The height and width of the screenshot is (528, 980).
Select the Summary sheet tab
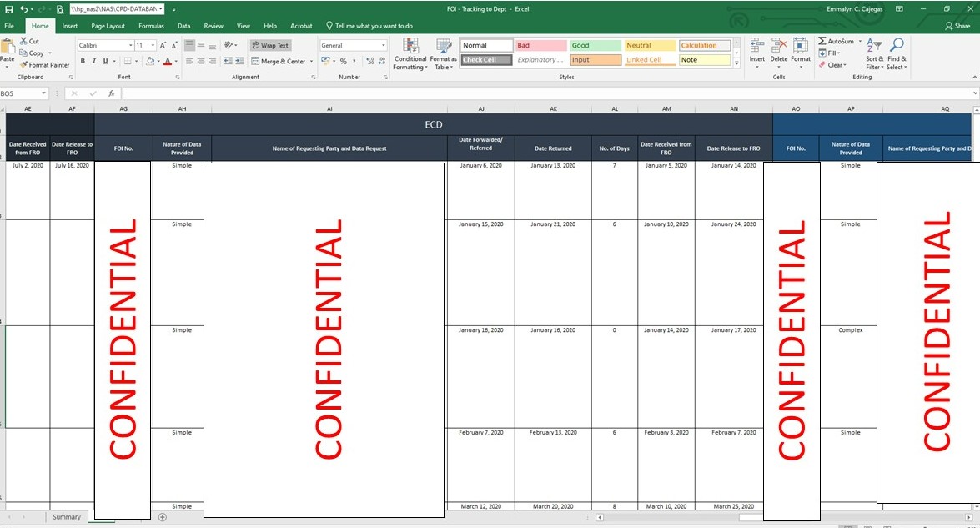tap(66, 517)
